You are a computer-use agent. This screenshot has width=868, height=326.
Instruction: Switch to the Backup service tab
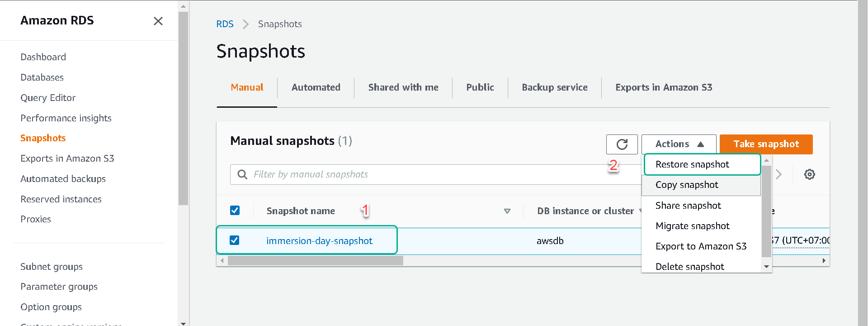(555, 87)
